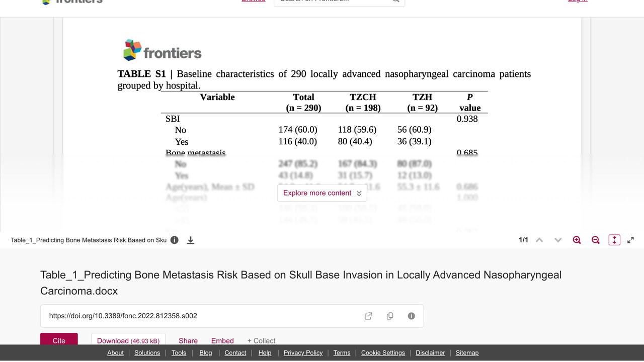644x362 pixels.
Task: Zoom in on the document preview
Action: pyautogui.click(x=577, y=240)
